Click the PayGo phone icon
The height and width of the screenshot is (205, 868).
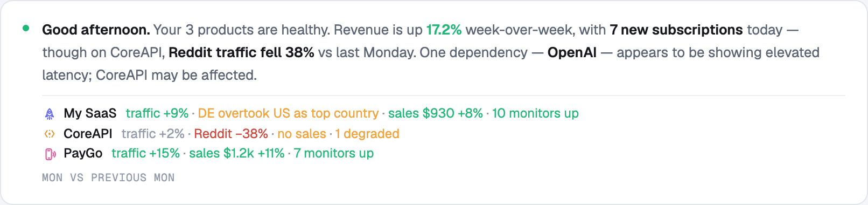click(x=50, y=154)
